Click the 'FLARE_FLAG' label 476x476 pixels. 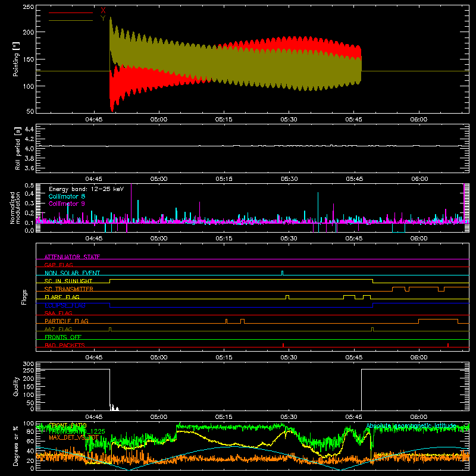pyautogui.click(x=62, y=297)
